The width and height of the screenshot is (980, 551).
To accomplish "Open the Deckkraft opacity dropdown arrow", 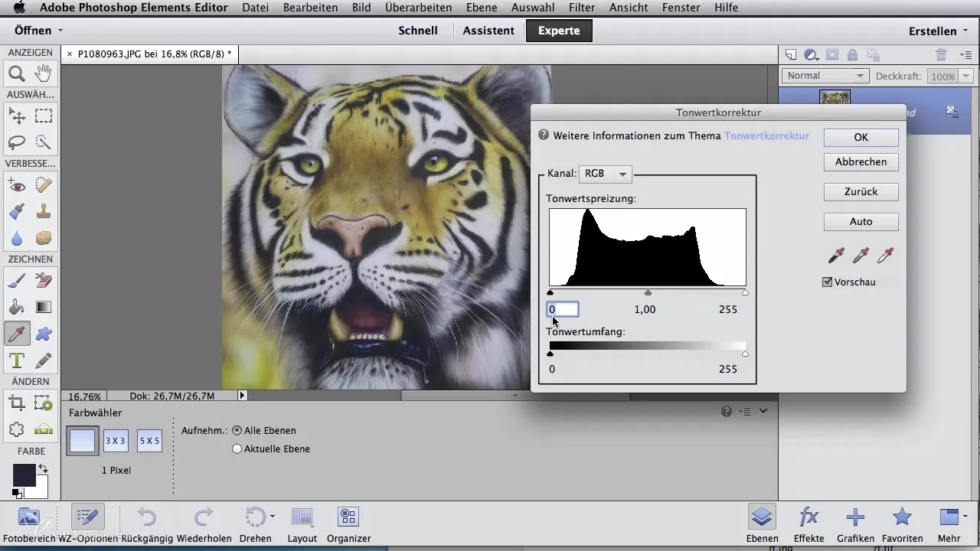I will tap(965, 77).
